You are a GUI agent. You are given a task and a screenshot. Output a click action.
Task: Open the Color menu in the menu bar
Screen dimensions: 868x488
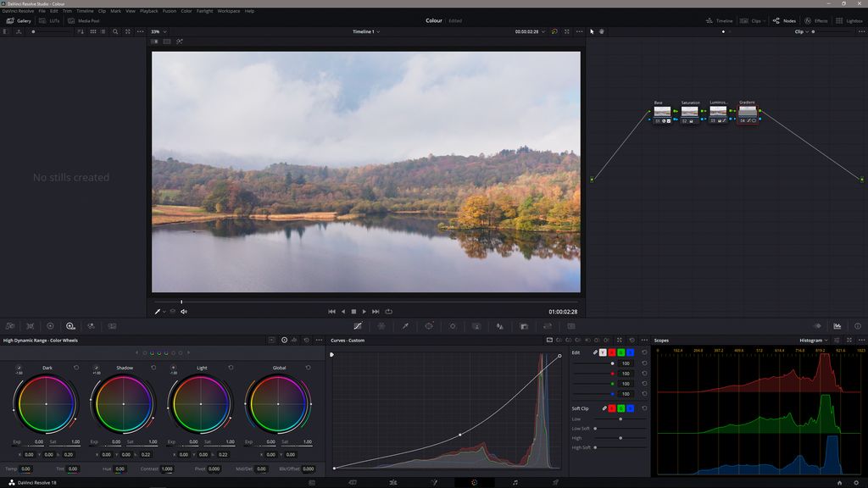(x=186, y=11)
